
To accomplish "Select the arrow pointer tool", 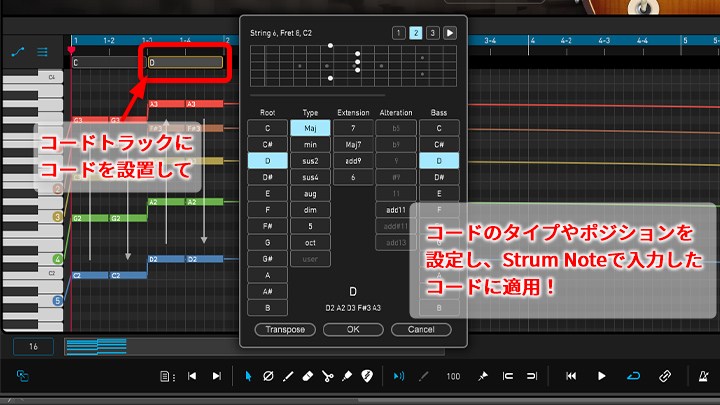I will tap(249, 376).
